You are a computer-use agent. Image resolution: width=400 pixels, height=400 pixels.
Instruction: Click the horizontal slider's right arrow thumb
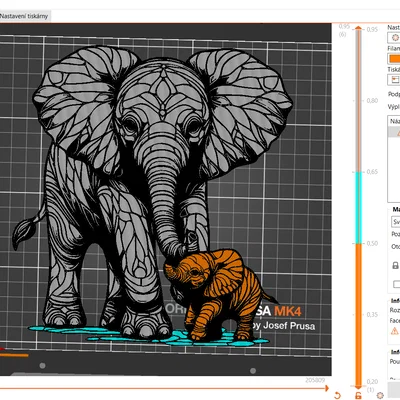pyautogui.click(x=327, y=388)
